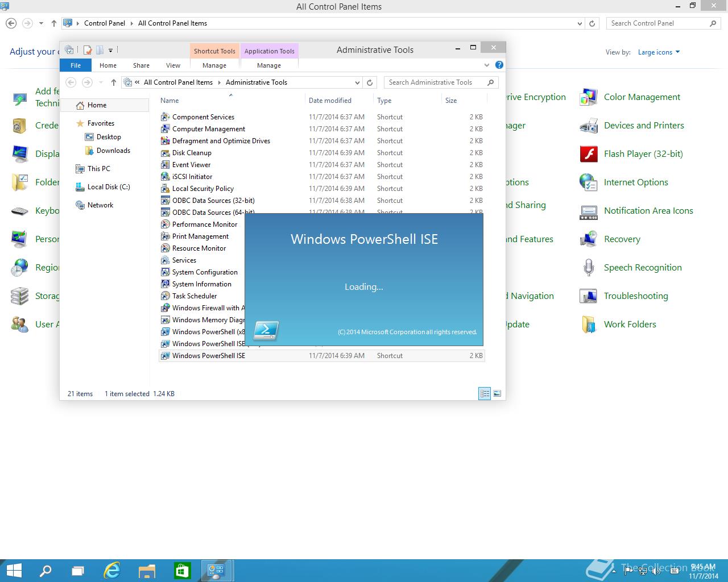Select System Information icon
728x582 pixels.
coord(166,284)
